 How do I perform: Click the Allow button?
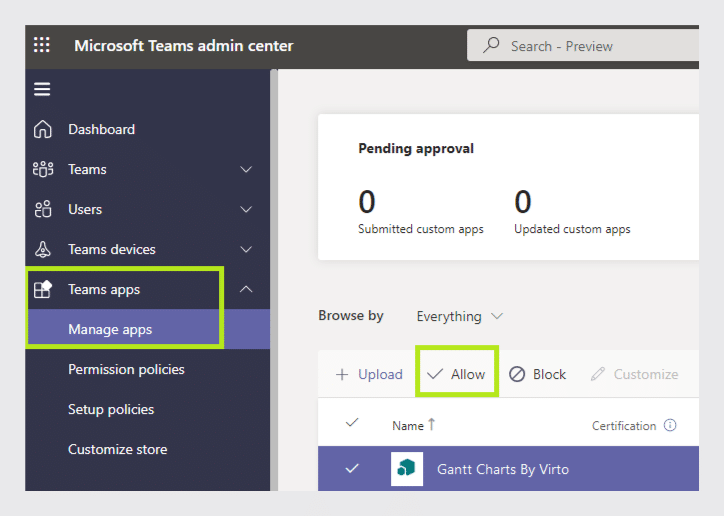(x=456, y=374)
